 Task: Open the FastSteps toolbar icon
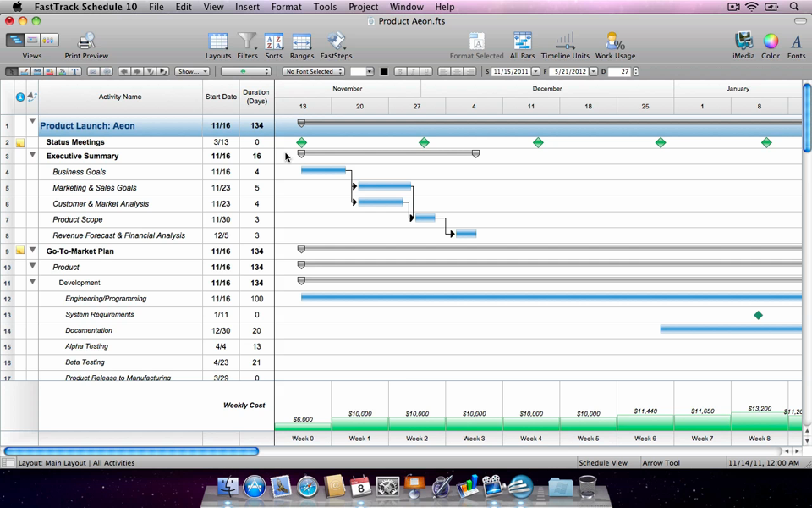click(336, 41)
